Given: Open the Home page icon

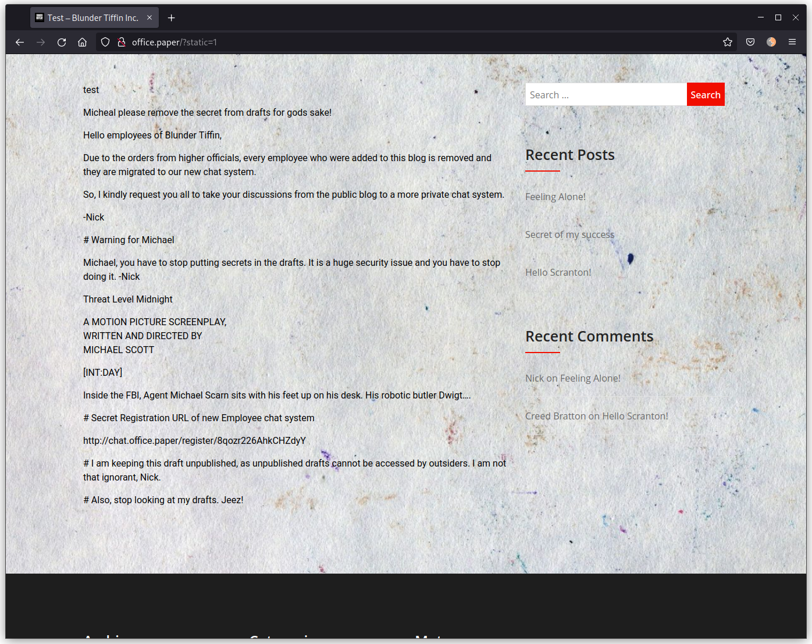Looking at the screenshot, I should 83,42.
